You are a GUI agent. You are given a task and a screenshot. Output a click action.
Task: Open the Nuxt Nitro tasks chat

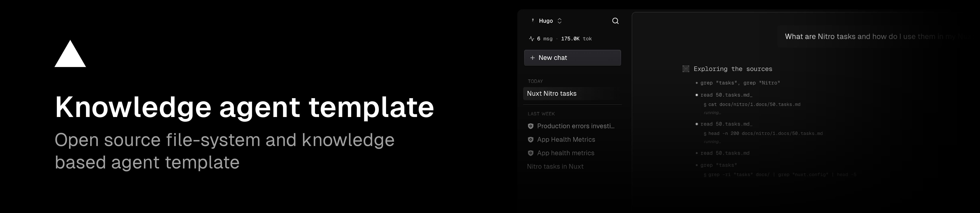click(551, 93)
